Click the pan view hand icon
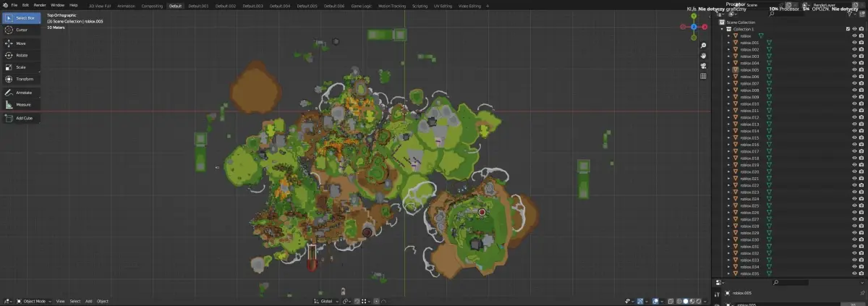 [703, 56]
